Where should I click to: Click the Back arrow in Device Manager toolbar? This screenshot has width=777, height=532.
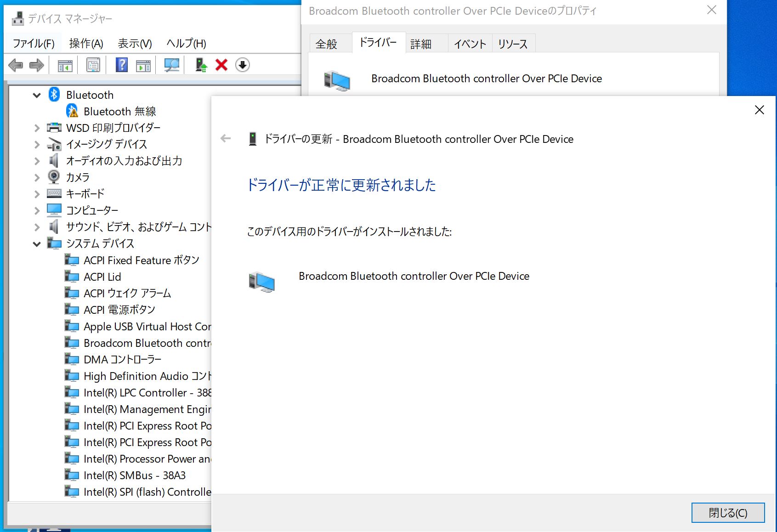(x=16, y=65)
